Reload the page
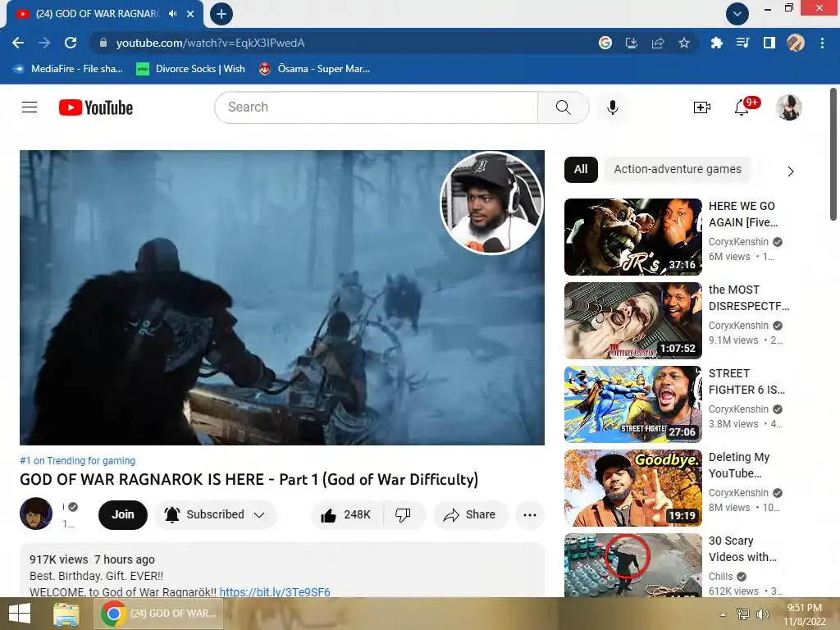The width and height of the screenshot is (840, 630). click(x=71, y=43)
